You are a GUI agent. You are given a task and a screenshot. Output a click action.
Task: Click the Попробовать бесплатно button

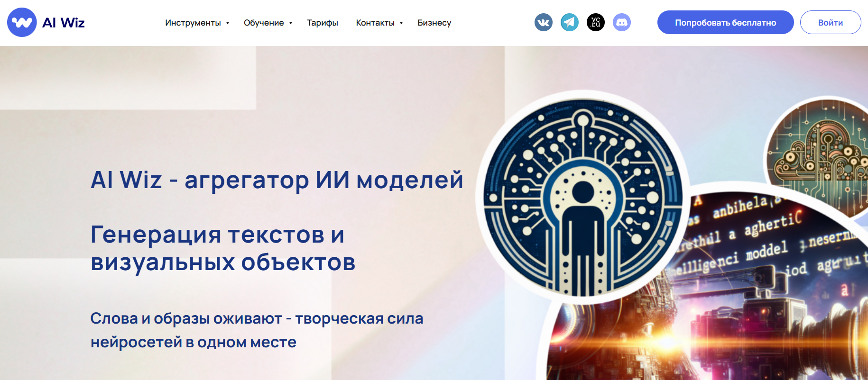726,22
